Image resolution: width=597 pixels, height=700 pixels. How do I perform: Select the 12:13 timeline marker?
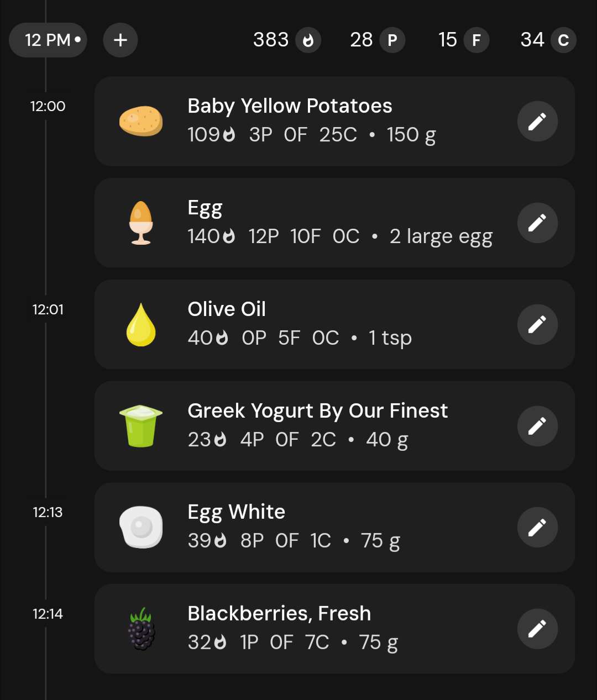[48, 512]
